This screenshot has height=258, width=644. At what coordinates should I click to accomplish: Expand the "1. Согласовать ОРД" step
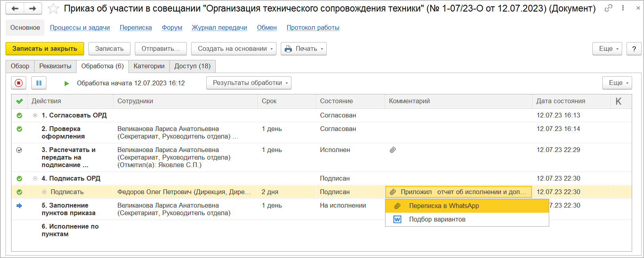(x=35, y=116)
